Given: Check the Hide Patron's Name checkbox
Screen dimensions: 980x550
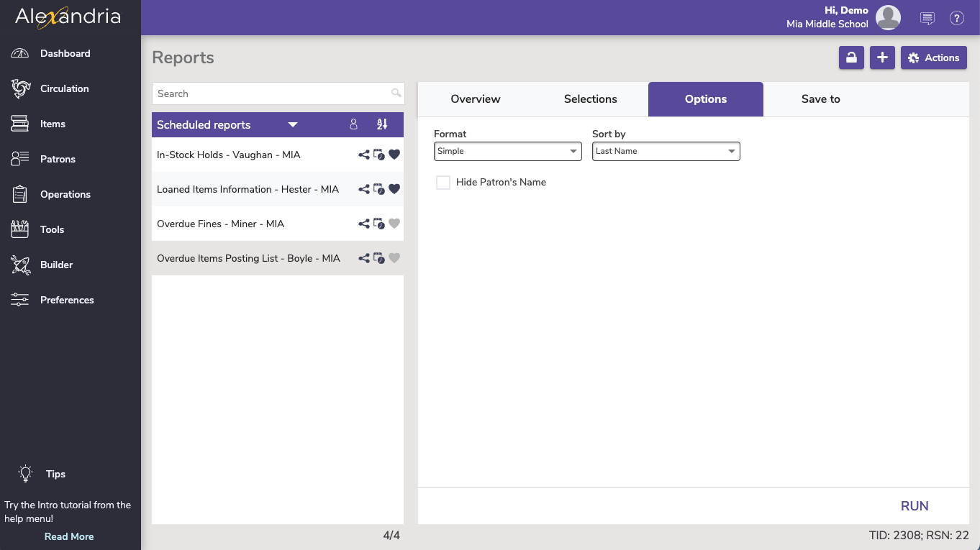Looking at the screenshot, I should 443,183.
